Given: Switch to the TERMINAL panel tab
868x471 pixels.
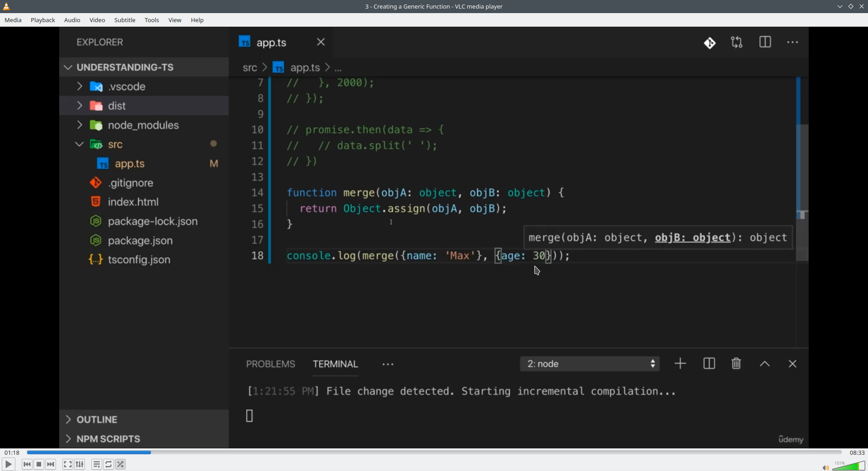Looking at the screenshot, I should point(335,364).
